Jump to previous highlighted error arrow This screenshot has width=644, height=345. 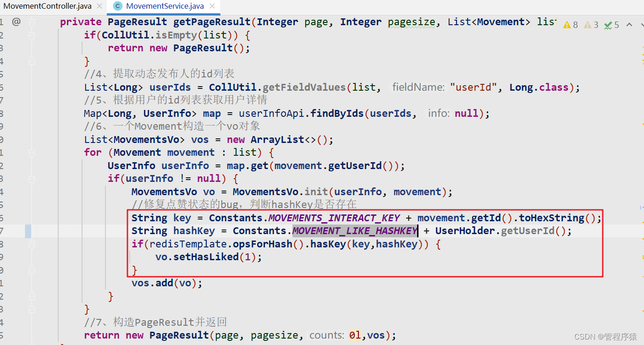pyautogui.click(x=629, y=25)
